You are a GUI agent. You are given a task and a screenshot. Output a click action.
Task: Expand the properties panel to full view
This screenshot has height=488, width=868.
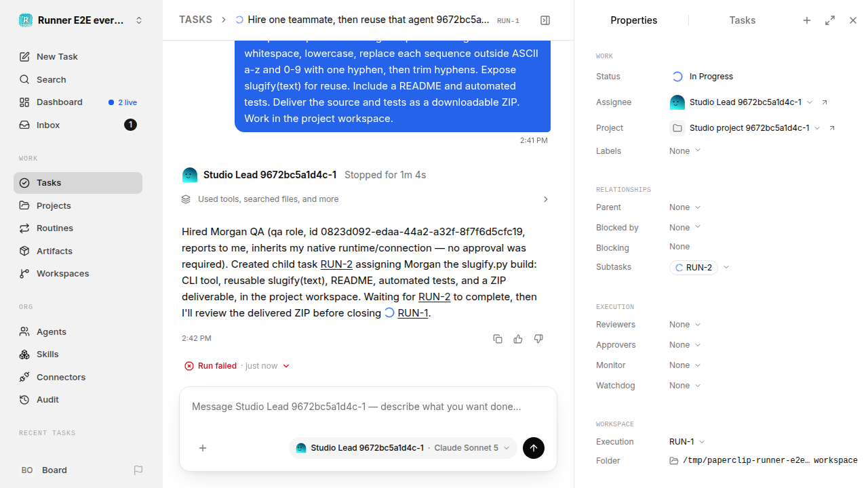830,20
